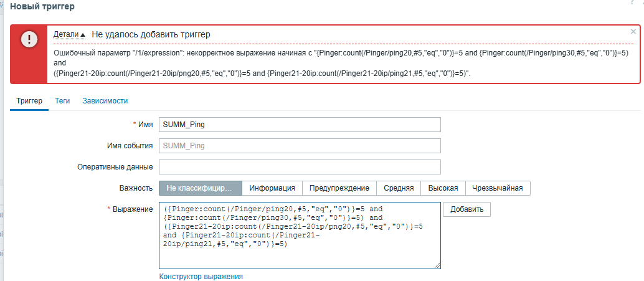
Task: Select Средняя severity
Action: [x=399, y=188]
